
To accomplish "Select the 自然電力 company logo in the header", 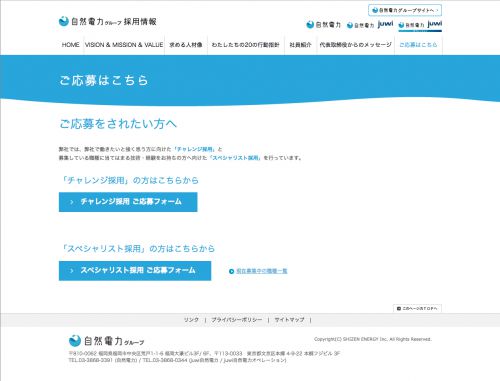I will [x=323, y=25].
